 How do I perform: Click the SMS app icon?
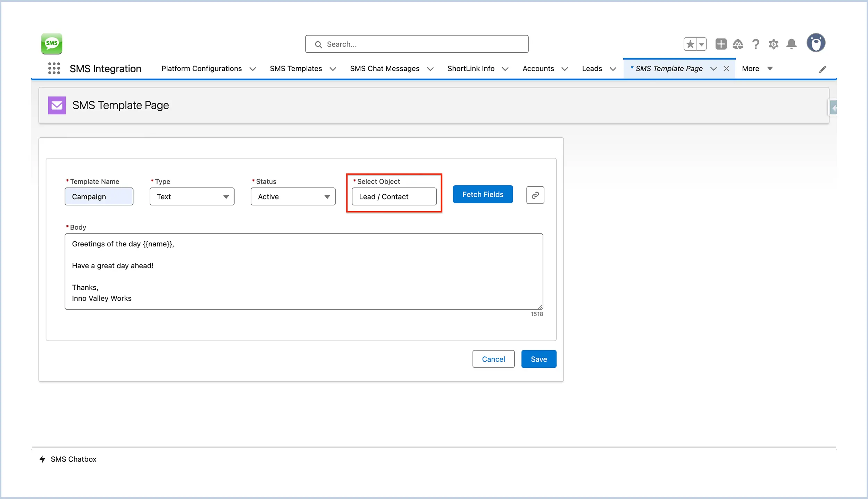[51, 43]
